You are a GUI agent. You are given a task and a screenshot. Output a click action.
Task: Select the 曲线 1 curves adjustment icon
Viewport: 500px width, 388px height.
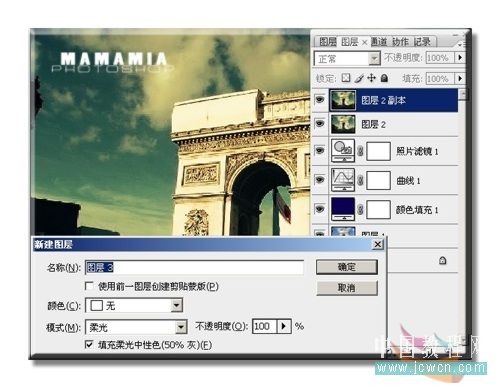343,180
